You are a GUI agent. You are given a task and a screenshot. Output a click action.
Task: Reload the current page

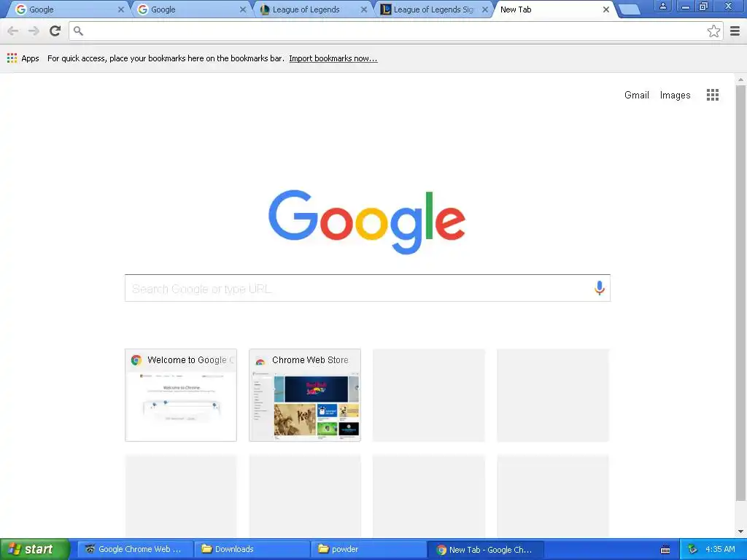tap(55, 31)
